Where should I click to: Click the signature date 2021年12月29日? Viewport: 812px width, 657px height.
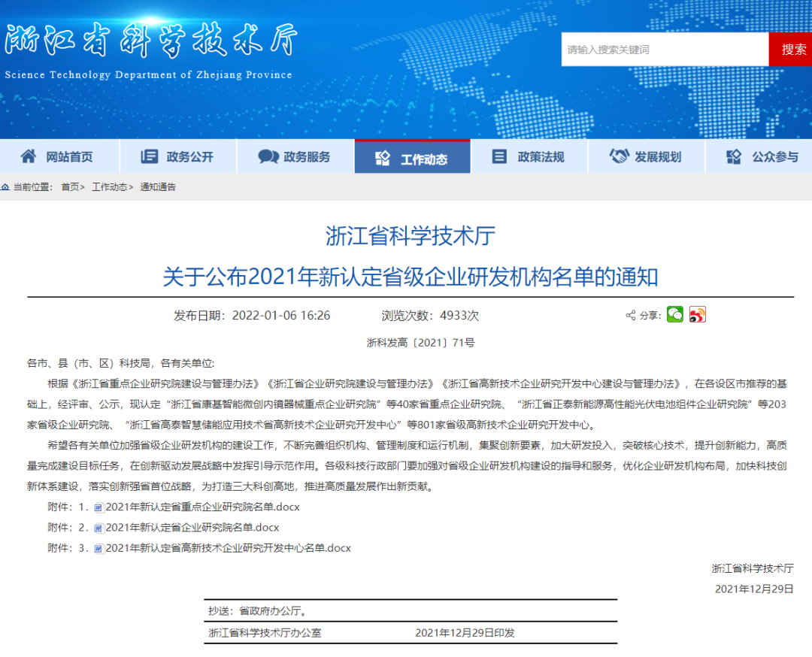[x=754, y=589]
